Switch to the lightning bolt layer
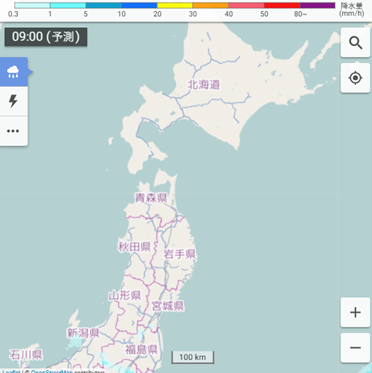This screenshot has height=373, width=372. click(x=13, y=101)
